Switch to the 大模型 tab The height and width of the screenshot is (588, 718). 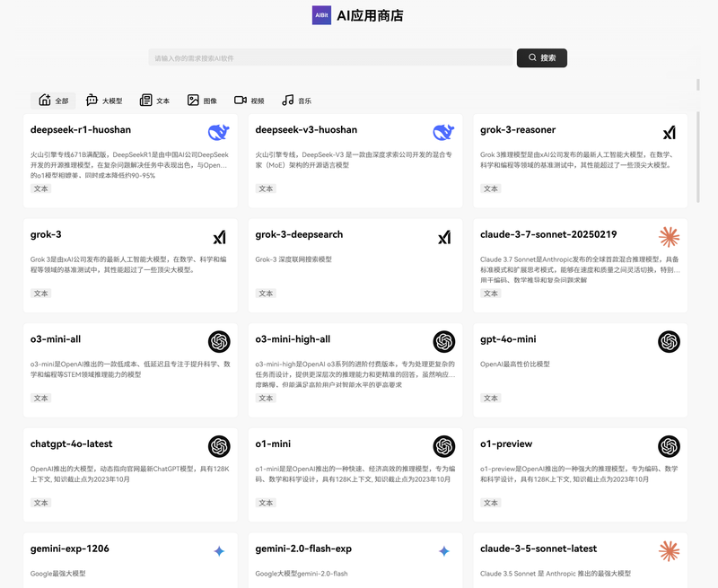pos(104,101)
